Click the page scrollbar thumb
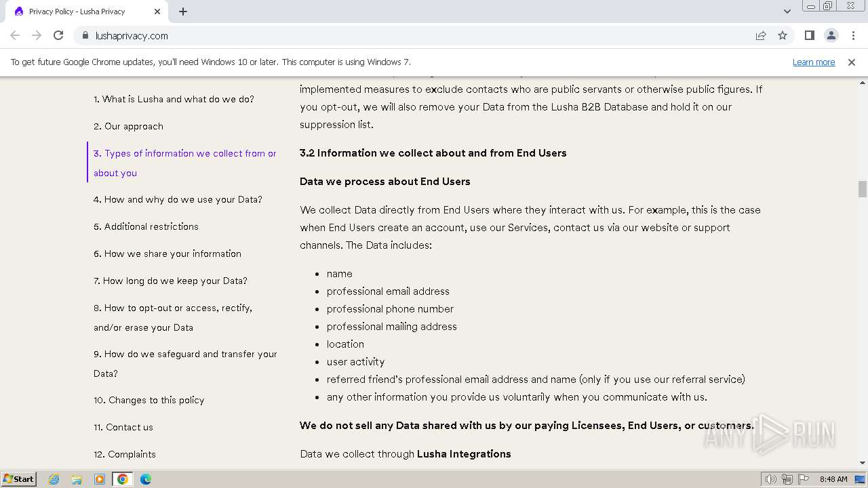 coord(862,188)
